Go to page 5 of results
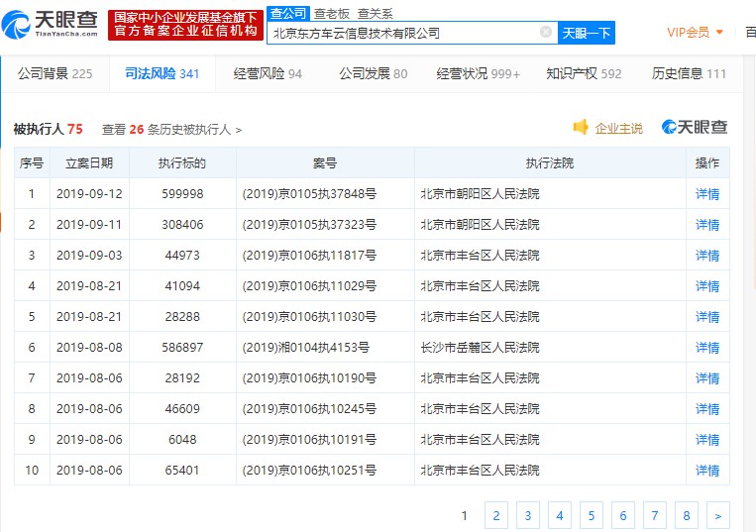This screenshot has height=532, width=756. [x=592, y=515]
